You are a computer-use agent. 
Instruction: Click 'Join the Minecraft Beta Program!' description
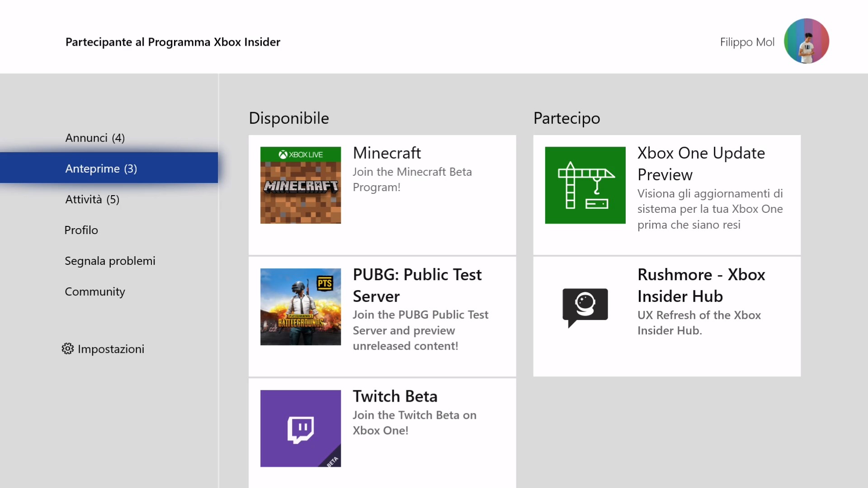coord(412,179)
